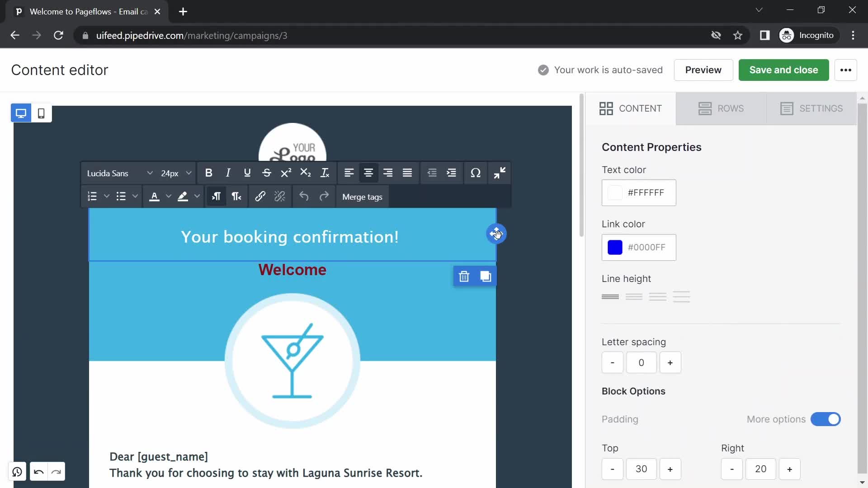
Task: Click the delete block trash icon
Action: coord(464,276)
